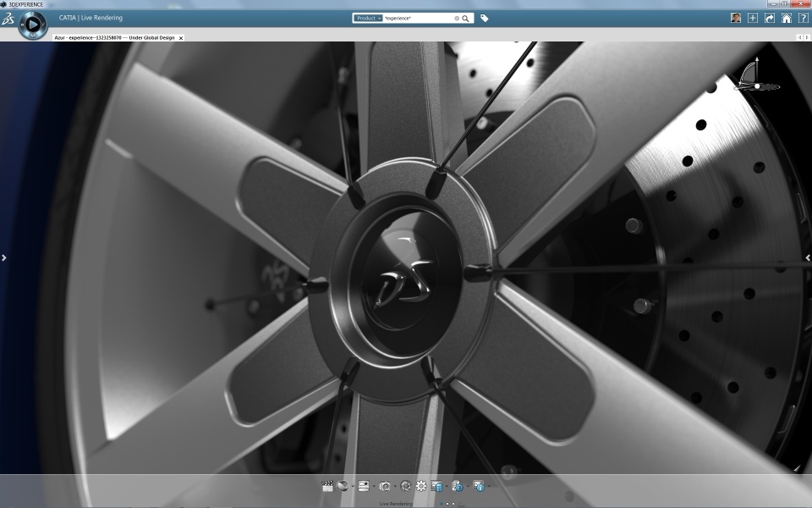The image size is (812, 508).
Task: Open Help with the question mark icon
Action: click(804, 18)
